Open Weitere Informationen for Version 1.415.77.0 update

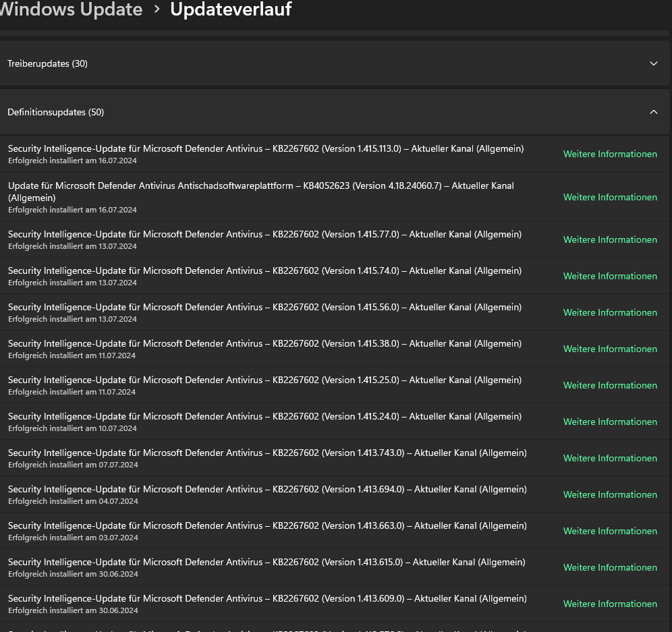click(x=610, y=239)
